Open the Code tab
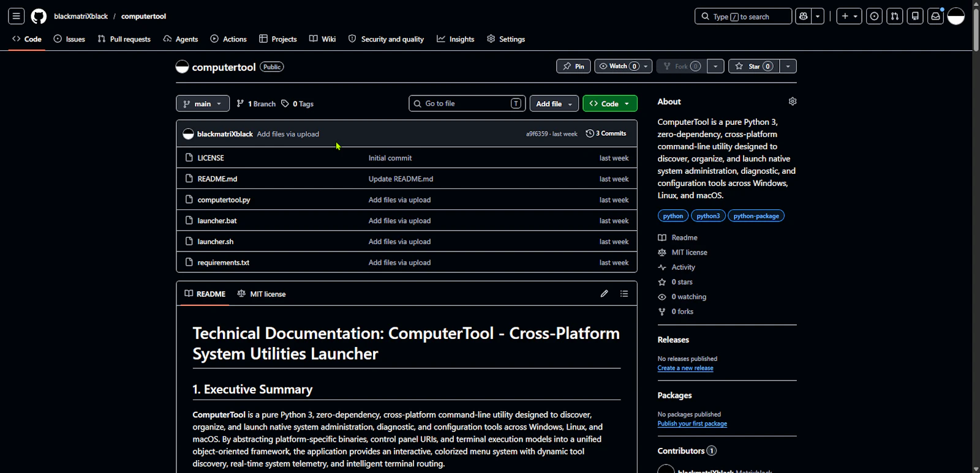 pos(27,39)
